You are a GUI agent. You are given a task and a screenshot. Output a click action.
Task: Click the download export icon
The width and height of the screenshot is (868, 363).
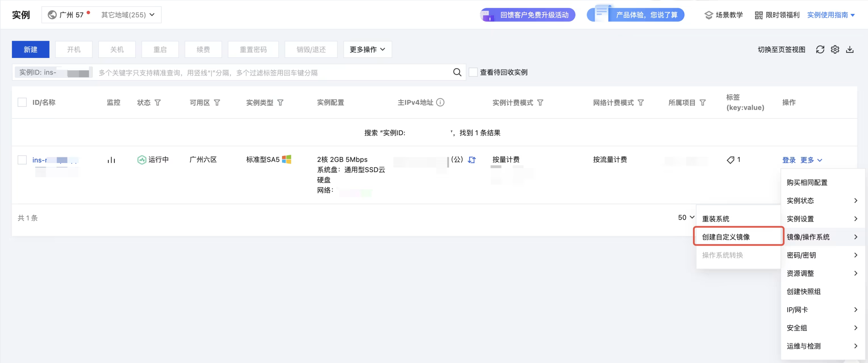[850, 49]
